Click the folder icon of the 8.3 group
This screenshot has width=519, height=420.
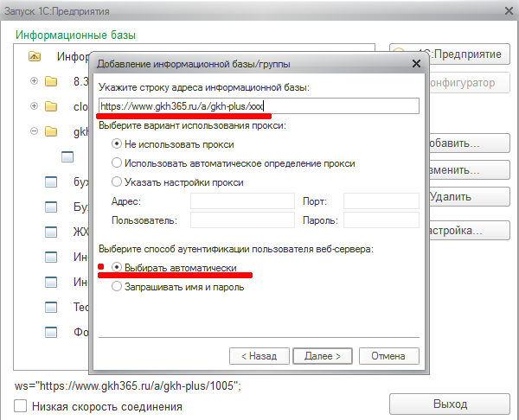51,81
